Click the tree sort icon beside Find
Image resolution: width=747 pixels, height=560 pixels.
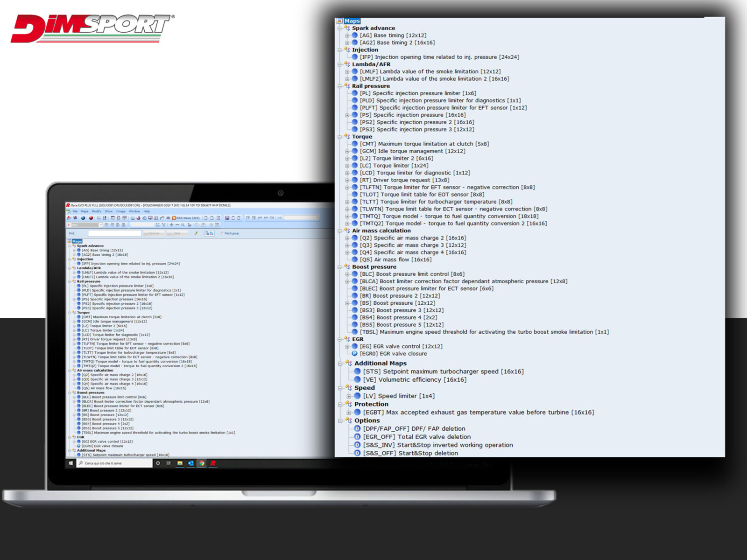pyautogui.click(x=209, y=233)
